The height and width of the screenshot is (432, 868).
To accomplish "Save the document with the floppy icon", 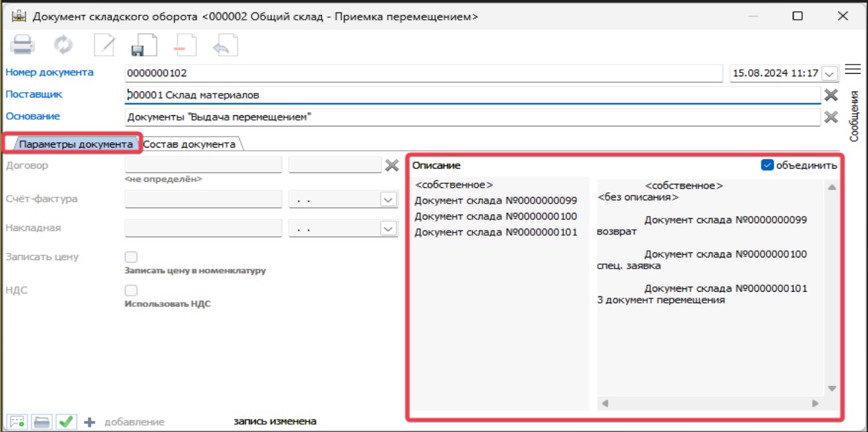I will (143, 46).
